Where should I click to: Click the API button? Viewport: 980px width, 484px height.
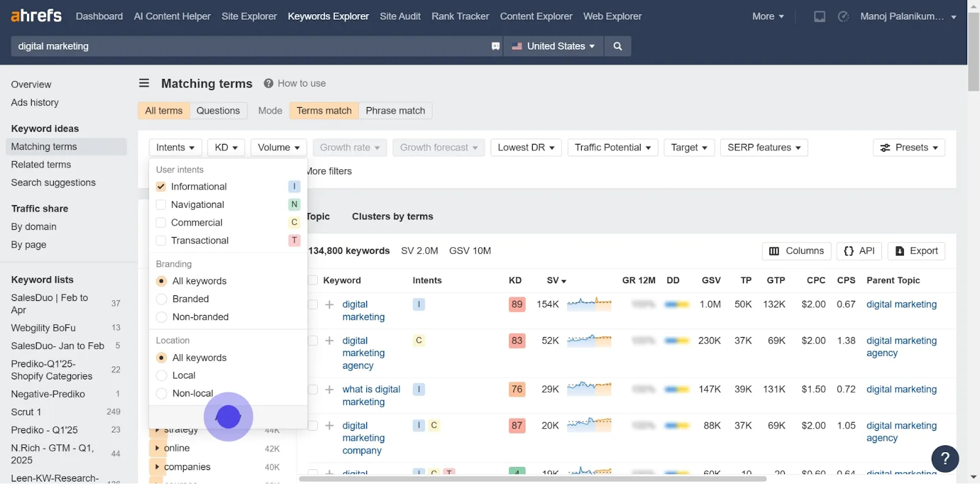pos(859,251)
